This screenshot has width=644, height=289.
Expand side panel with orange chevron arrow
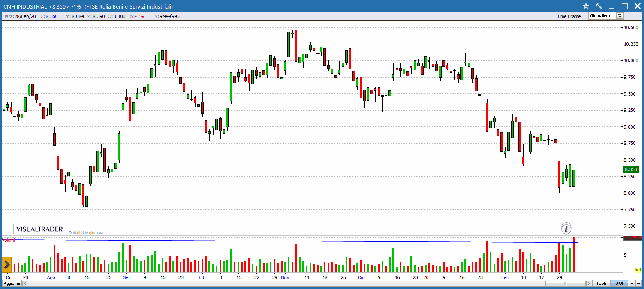tap(6, 265)
